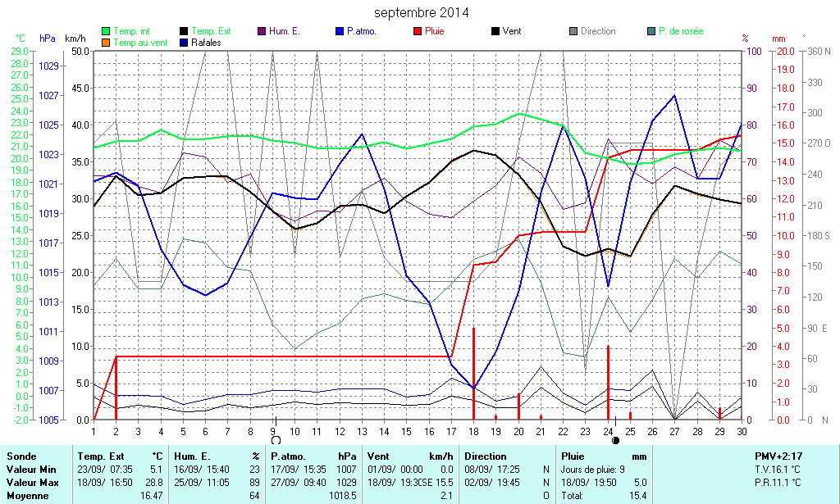Click the black Temp. Ext legend swatch

pos(184,32)
